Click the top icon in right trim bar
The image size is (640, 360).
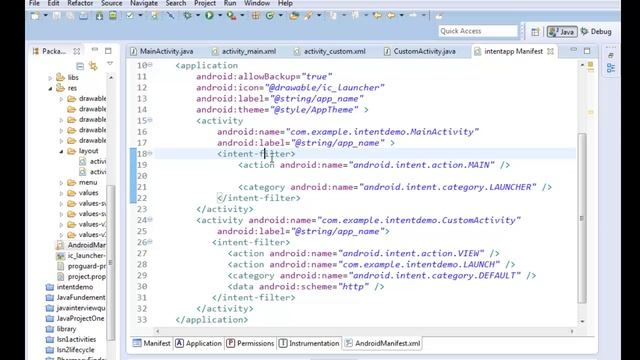pos(611,55)
